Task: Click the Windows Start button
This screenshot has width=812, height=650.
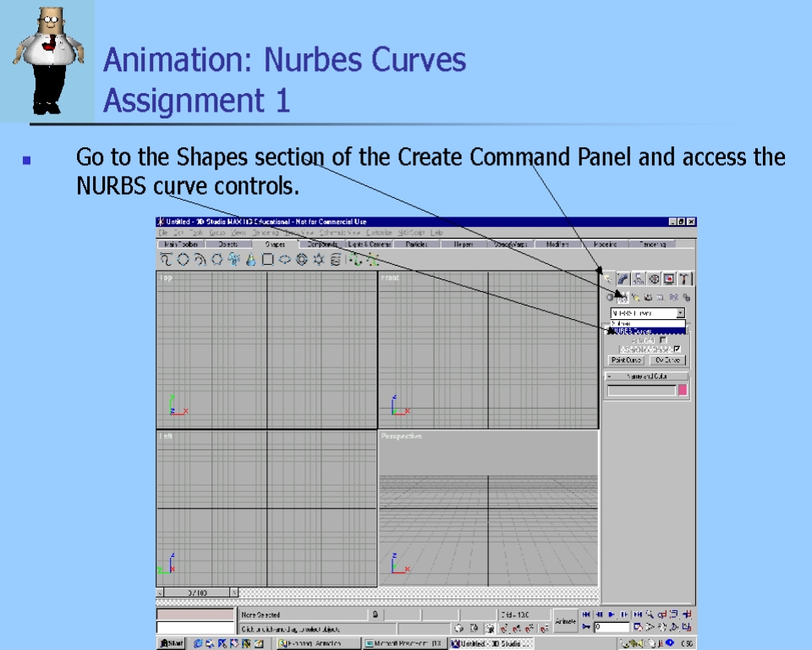Action: (x=172, y=643)
